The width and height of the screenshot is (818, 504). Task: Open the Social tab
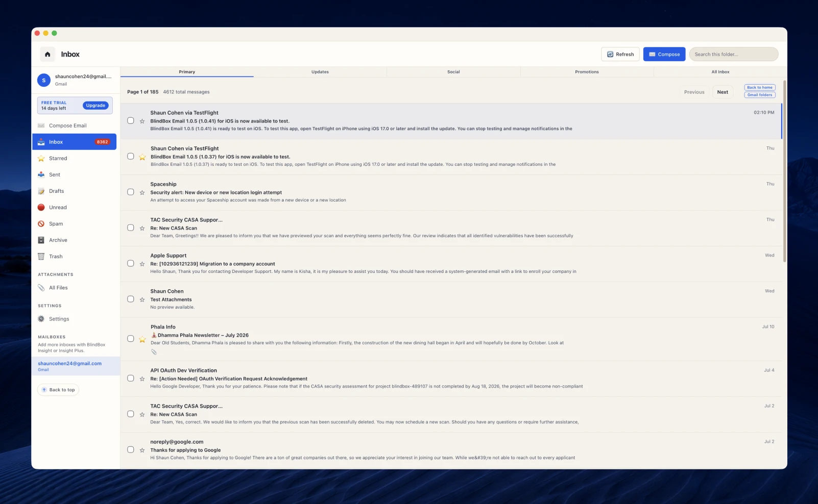click(x=453, y=72)
